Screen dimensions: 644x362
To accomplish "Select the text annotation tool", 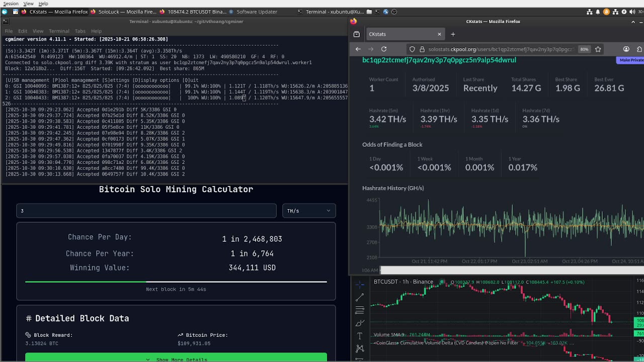I will (360, 336).
